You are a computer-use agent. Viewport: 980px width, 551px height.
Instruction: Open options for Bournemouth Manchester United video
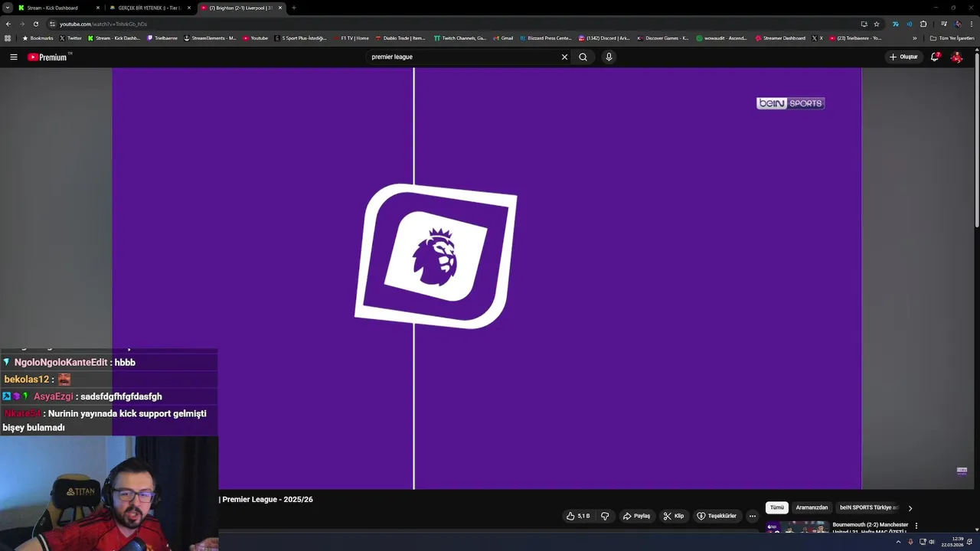(916, 526)
